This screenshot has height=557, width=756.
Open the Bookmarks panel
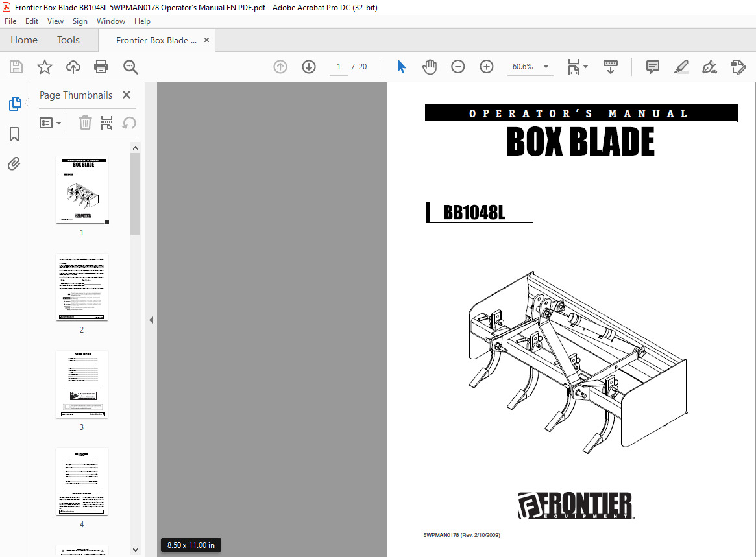pyautogui.click(x=14, y=134)
